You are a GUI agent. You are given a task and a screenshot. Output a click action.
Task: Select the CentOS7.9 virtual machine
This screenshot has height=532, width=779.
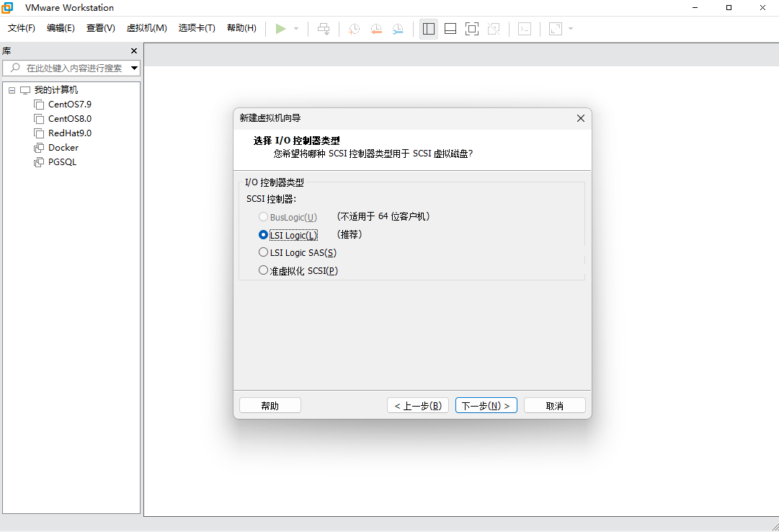pos(70,105)
